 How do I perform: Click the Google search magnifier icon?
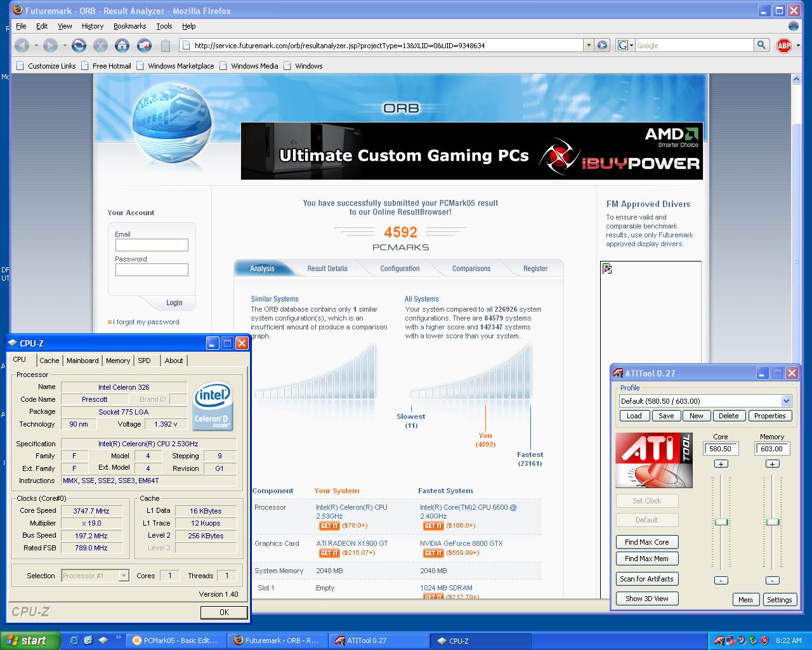(761, 45)
